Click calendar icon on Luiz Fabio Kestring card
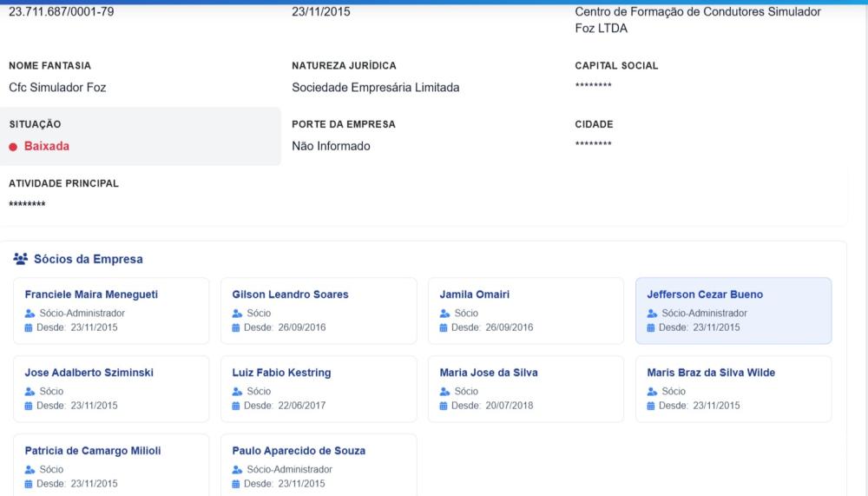The width and height of the screenshot is (868, 496). click(x=236, y=406)
